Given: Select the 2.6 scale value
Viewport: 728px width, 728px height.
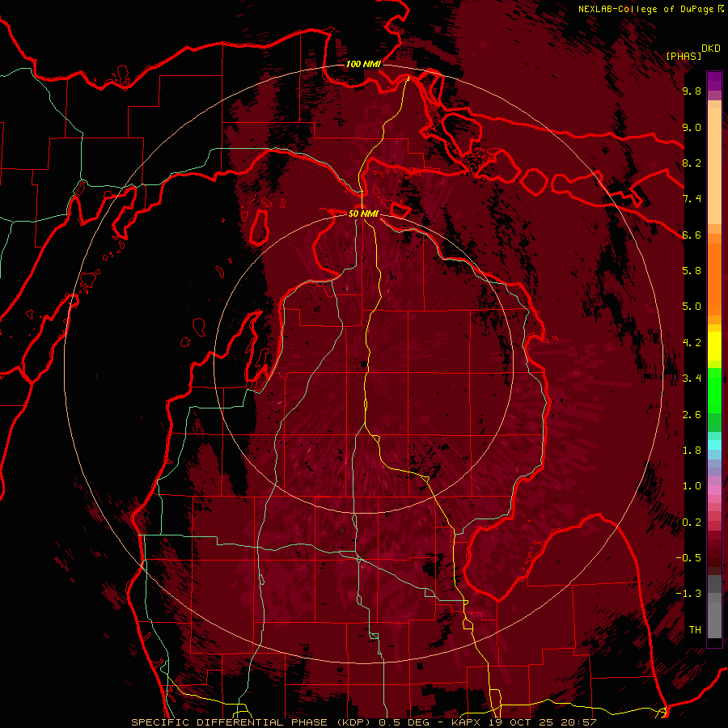Looking at the screenshot, I should 692,415.
